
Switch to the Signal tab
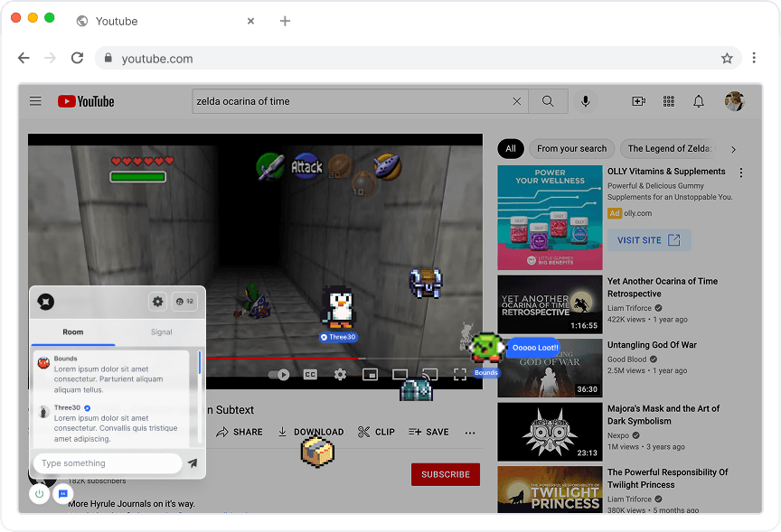coord(162,332)
